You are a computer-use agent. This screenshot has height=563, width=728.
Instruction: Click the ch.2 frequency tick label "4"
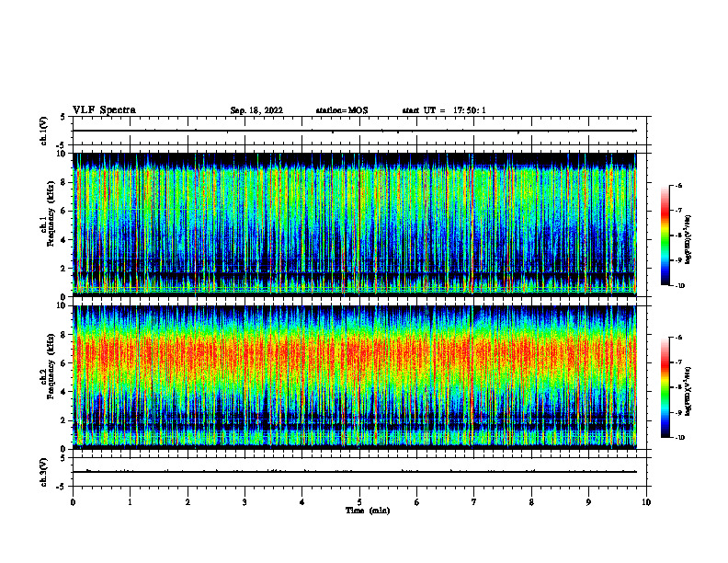click(64, 393)
